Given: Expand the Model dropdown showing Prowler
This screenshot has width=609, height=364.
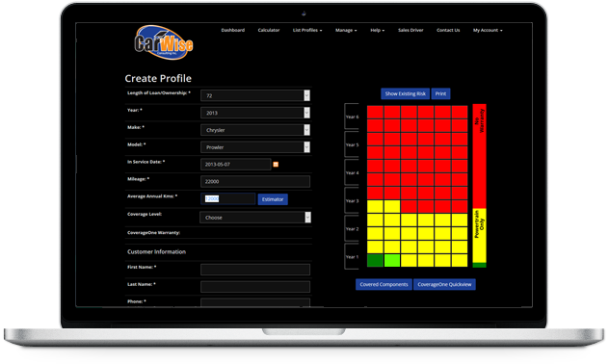Looking at the screenshot, I should pos(255,147).
